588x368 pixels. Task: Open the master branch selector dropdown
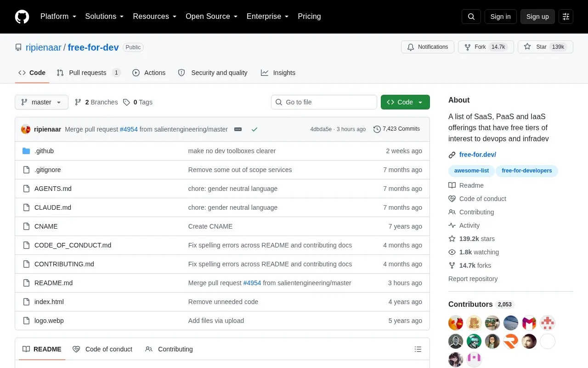pos(41,102)
